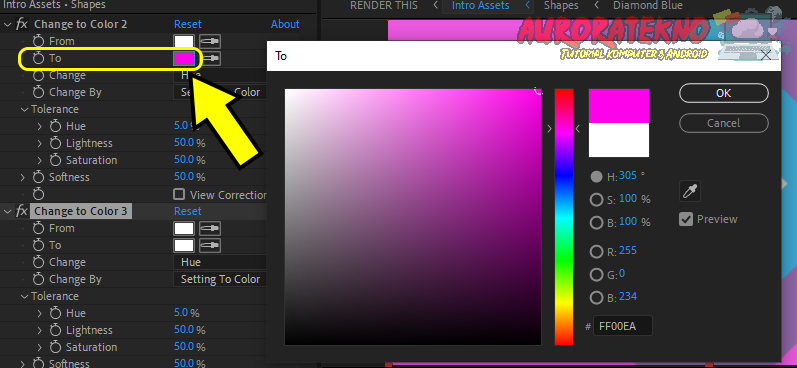Toggle stopwatch for From in Change to Color 3
This screenshot has height=368, width=797.
click(39, 228)
